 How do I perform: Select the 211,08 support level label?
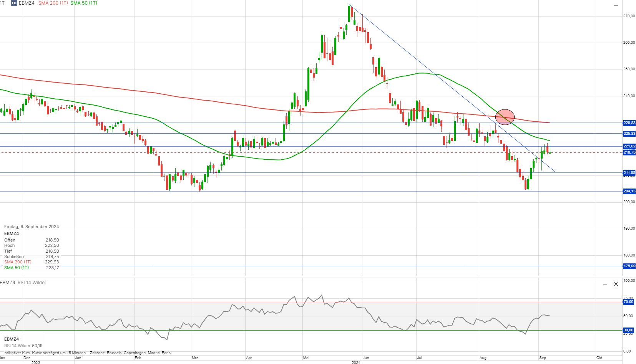tap(629, 173)
